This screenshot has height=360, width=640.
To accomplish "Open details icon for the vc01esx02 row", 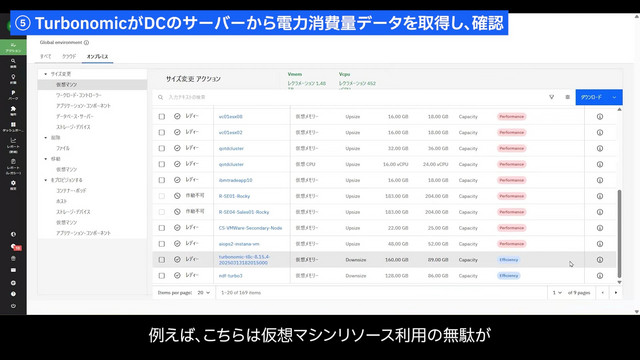I will (600, 132).
